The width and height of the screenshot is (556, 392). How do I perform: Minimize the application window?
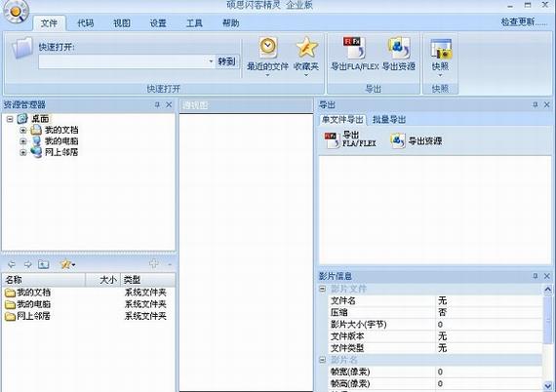coord(510,5)
